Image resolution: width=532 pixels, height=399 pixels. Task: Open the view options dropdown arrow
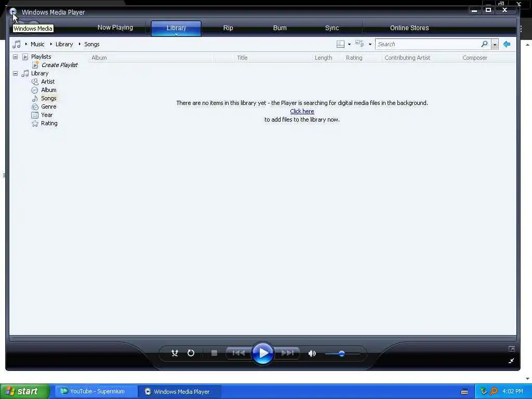(370, 45)
